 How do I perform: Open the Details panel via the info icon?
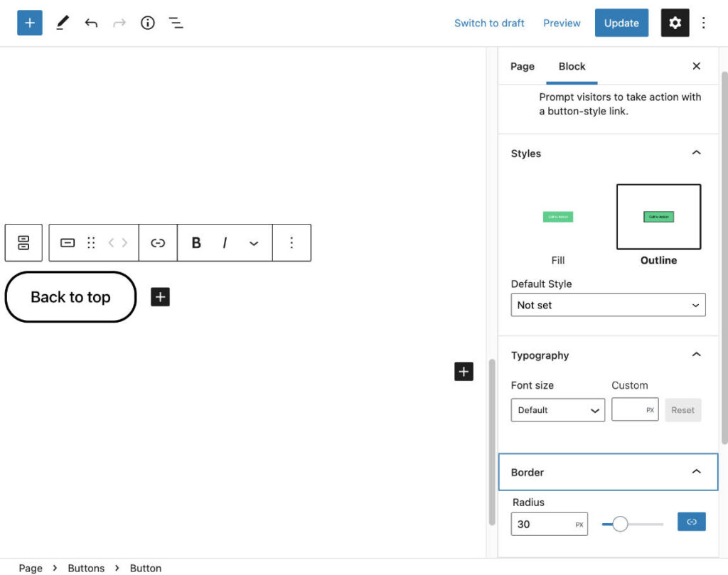pyautogui.click(x=147, y=23)
